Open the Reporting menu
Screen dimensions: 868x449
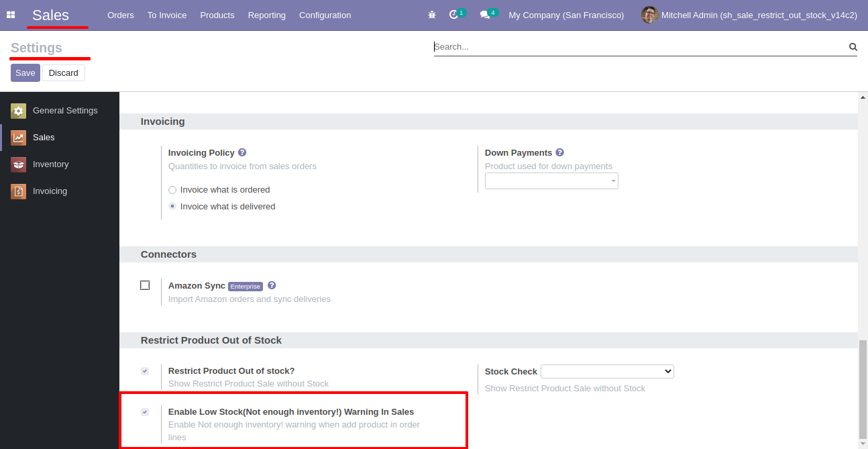[267, 15]
